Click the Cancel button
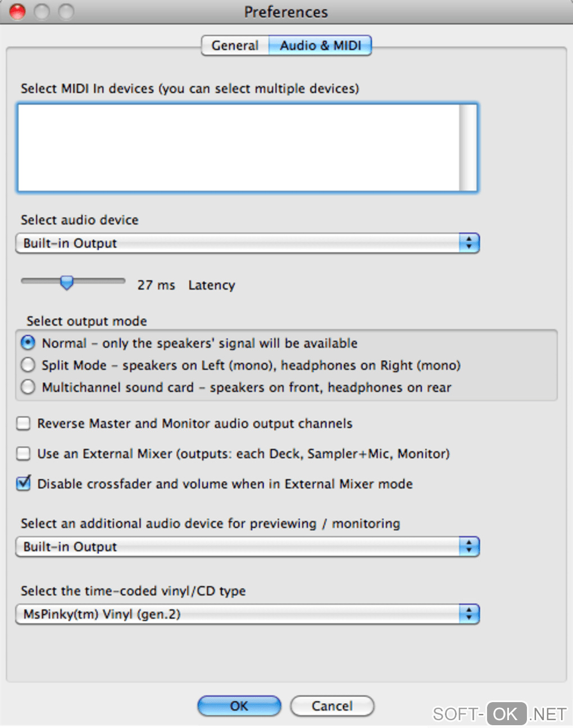Image resolution: width=573 pixels, height=728 pixels. [332, 706]
